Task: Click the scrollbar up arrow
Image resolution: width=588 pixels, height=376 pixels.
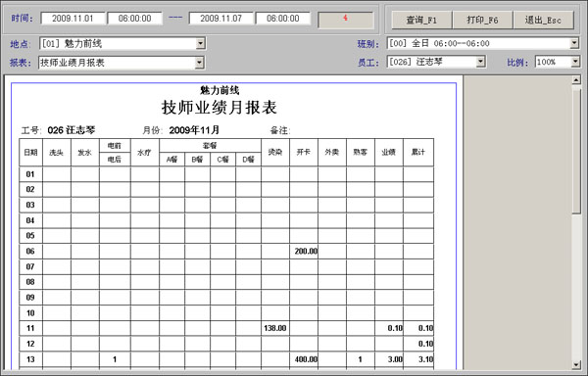Action: (x=576, y=79)
